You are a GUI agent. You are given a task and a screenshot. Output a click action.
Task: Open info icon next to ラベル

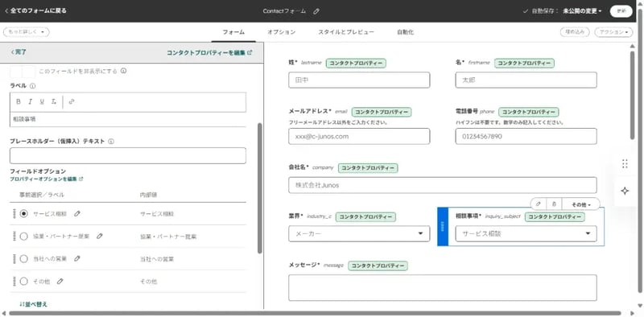(33, 86)
